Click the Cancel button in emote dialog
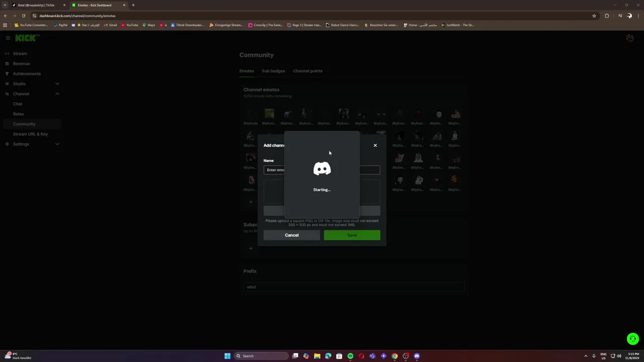The width and height of the screenshot is (644, 362). 292,235
